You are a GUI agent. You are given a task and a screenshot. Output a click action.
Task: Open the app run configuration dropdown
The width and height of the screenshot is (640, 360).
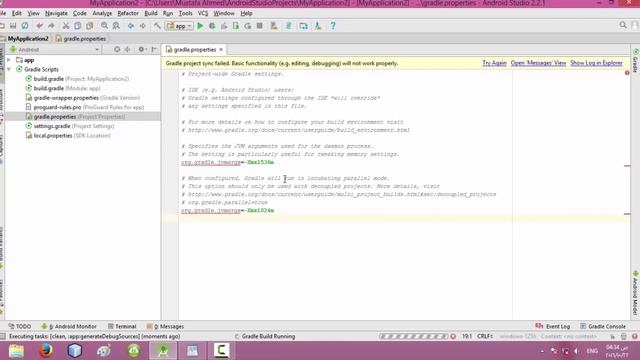point(180,26)
